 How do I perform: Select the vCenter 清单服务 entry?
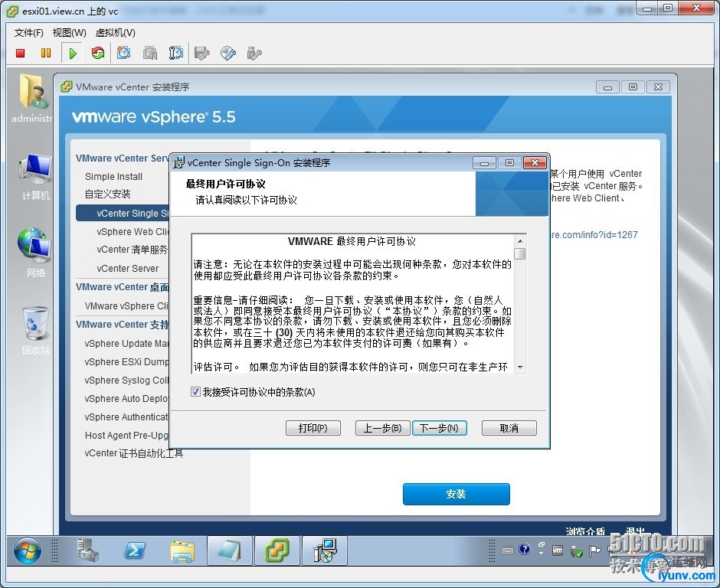133,250
